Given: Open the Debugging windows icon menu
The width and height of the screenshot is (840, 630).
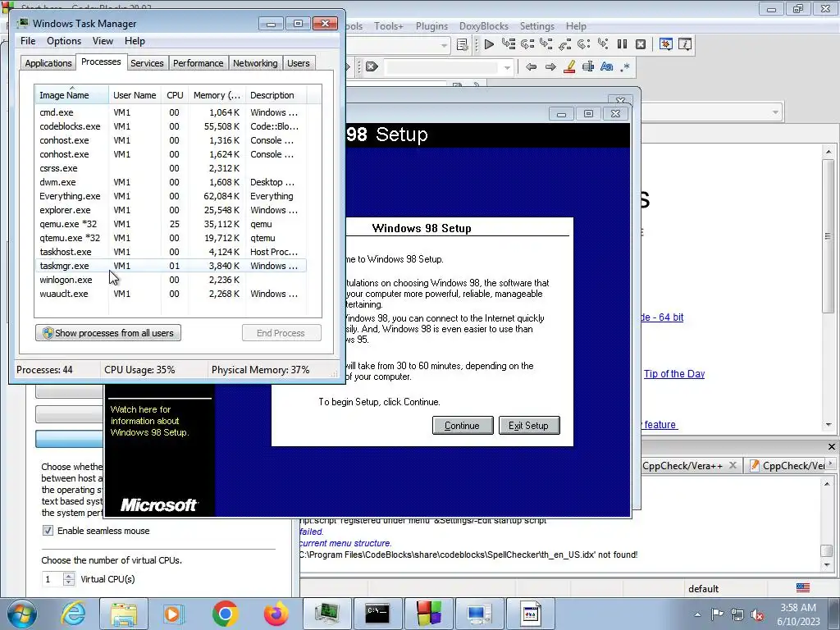Looking at the screenshot, I should pos(666,44).
